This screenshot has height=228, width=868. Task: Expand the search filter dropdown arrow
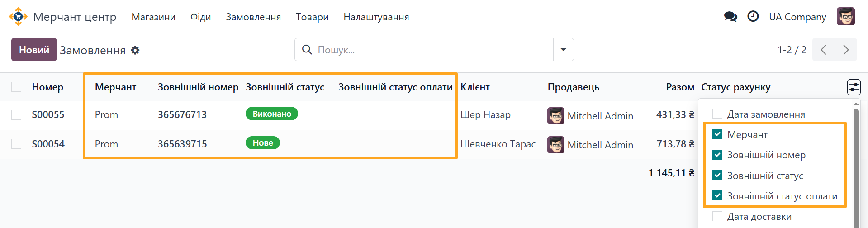point(563,50)
